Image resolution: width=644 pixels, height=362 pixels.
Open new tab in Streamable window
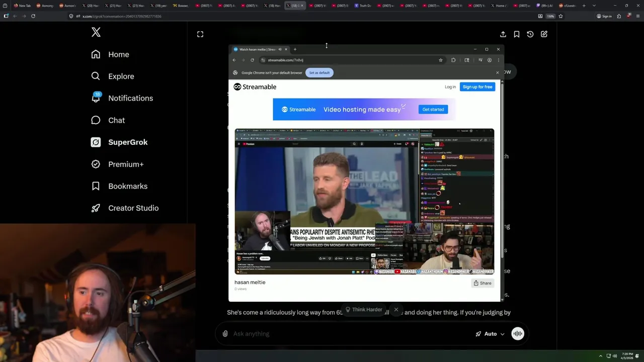click(295, 49)
